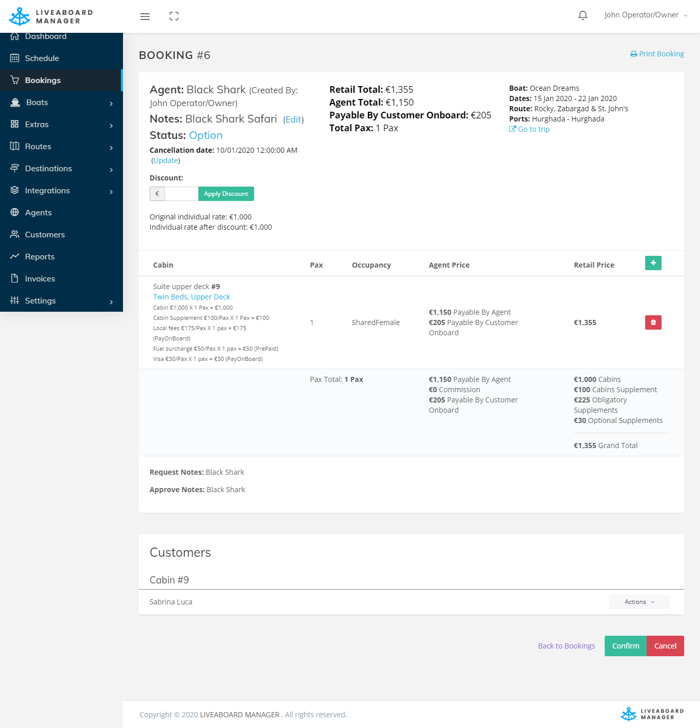The width and height of the screenshot is (700, 728).
Task: Click the Apply Discount button
Action: (226, 194)
